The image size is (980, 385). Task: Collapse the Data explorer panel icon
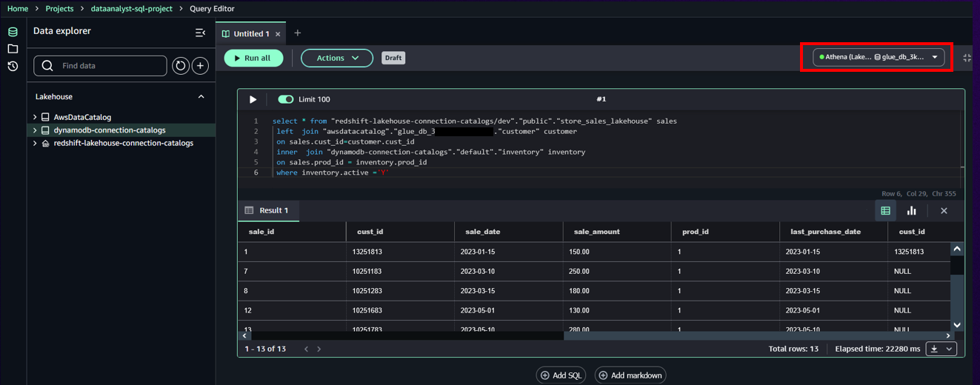click(x=200, y=33)
